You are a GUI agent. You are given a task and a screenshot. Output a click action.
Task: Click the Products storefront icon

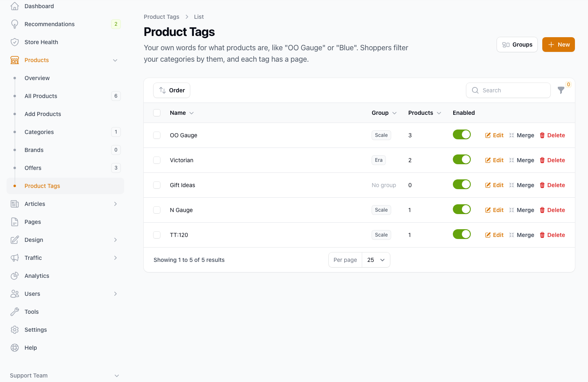[x=15, y=60]
